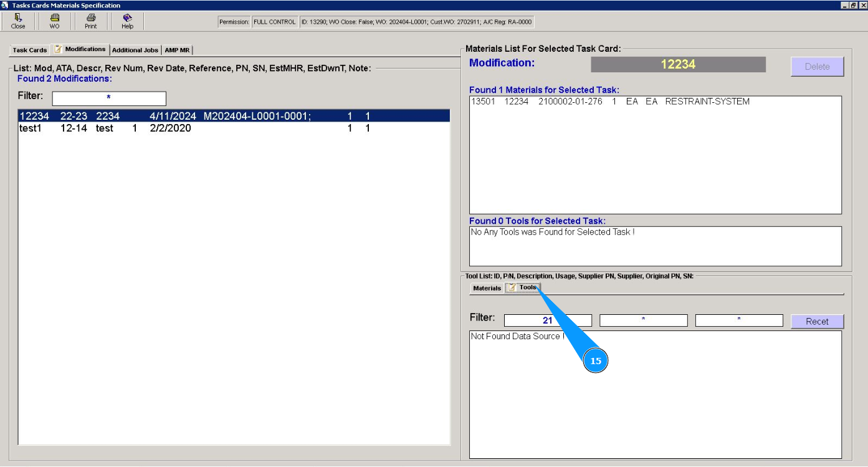Focus the modifications Filter input field
This screenshot has height=467, width=868.
tap(109, 99)
